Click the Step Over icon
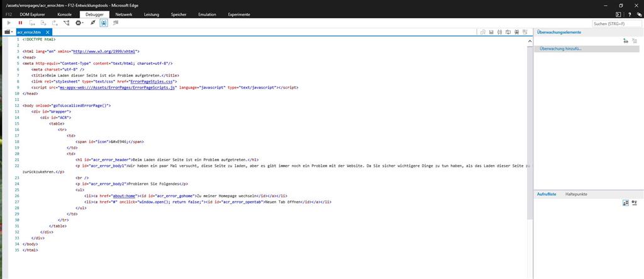The width and height of the screenshot is (644, 279). [x=43, y=23]
